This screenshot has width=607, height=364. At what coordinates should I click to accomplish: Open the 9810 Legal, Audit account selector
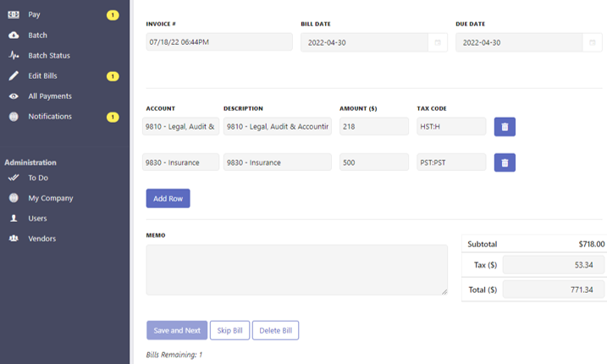181,127
